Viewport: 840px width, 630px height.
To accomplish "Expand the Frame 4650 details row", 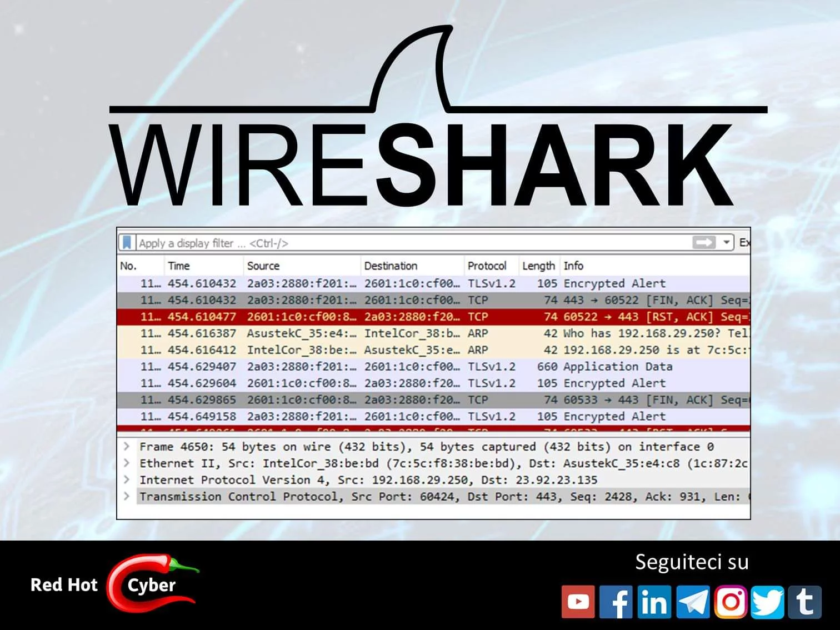I will (127, 447).
